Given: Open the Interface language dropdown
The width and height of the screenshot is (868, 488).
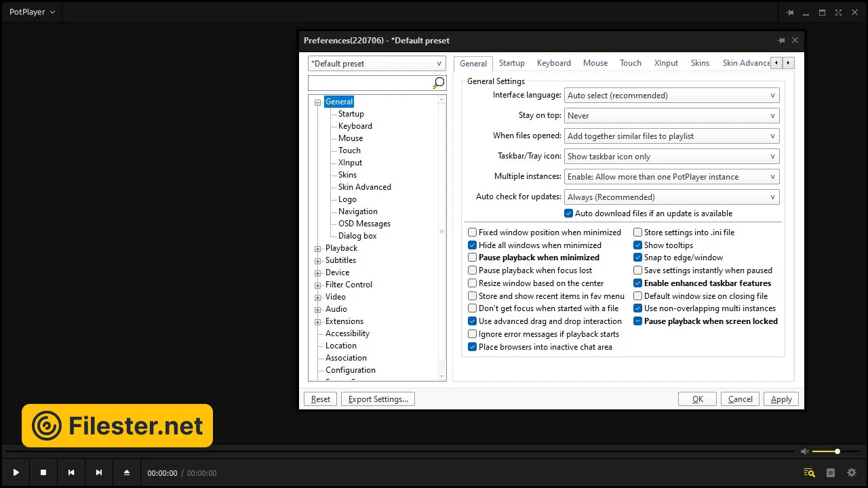Looking at the screenshot, I should (671, 96).
